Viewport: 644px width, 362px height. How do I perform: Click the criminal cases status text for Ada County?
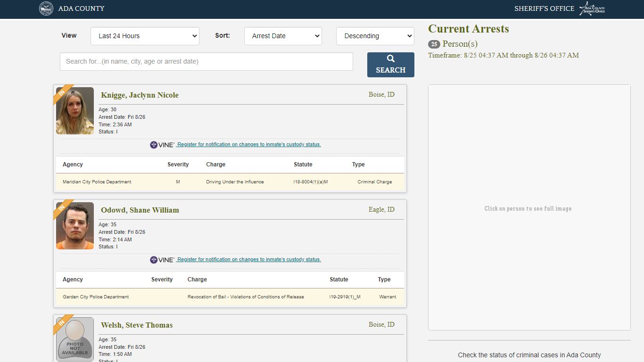(529, 355)
